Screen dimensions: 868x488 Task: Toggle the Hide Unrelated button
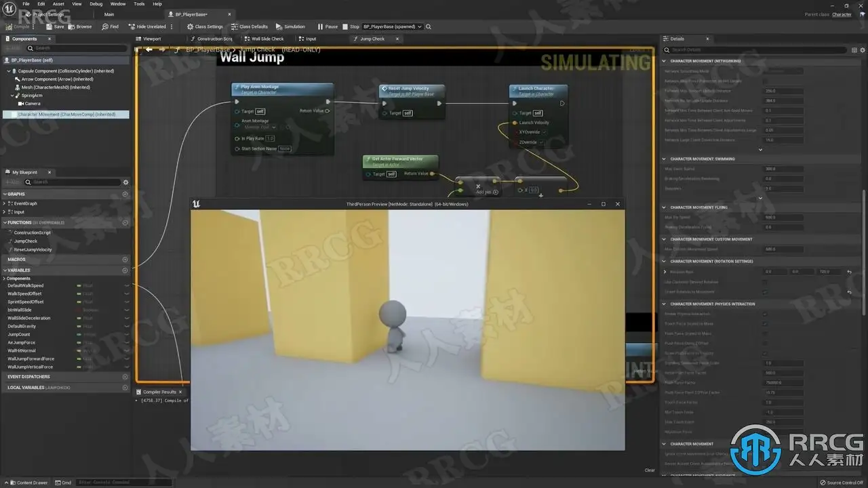(147, 26)
